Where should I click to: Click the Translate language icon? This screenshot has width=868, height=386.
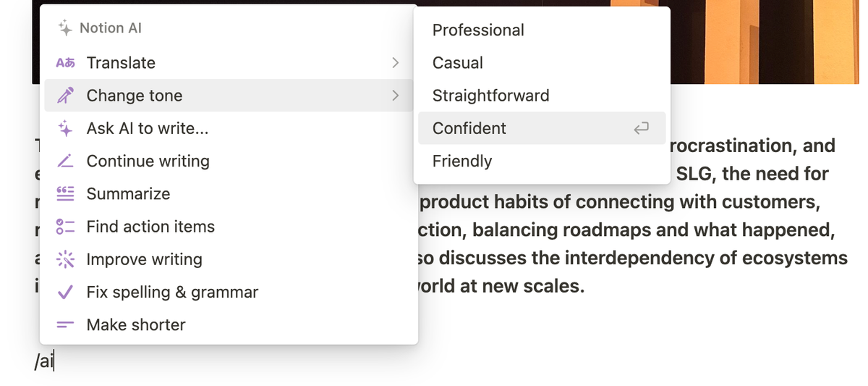click(65, 63)
